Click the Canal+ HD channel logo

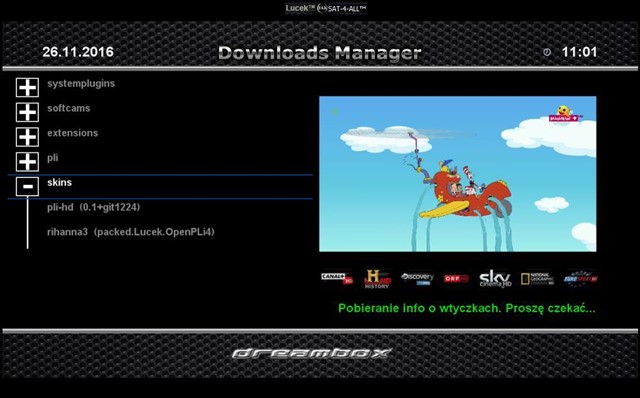[337, 278]
